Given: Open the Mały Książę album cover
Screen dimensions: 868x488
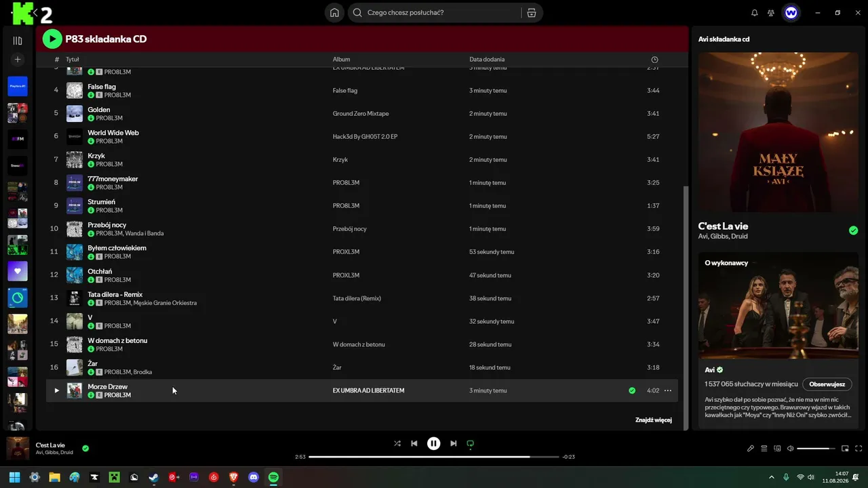Looking at the screenshot, I should (778, 132).
